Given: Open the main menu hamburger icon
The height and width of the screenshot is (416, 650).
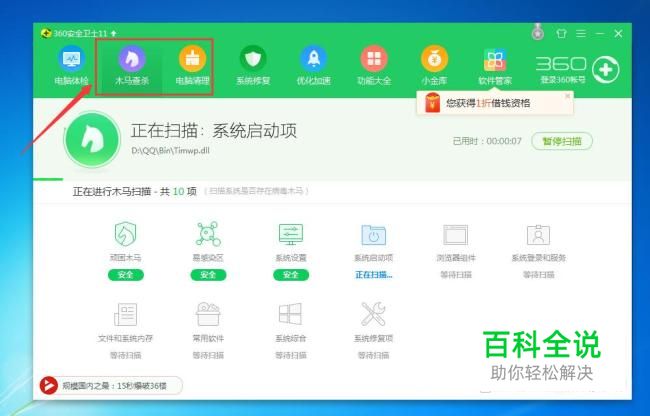Looking at the screenshot, I should click(581, 34).
